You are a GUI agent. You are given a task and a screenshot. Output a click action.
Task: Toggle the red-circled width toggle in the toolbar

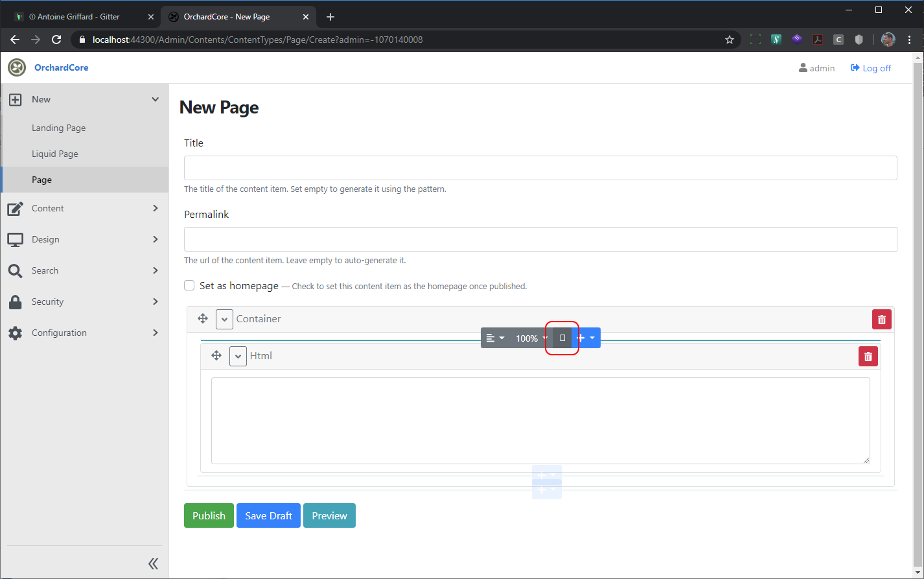[562, 338]
